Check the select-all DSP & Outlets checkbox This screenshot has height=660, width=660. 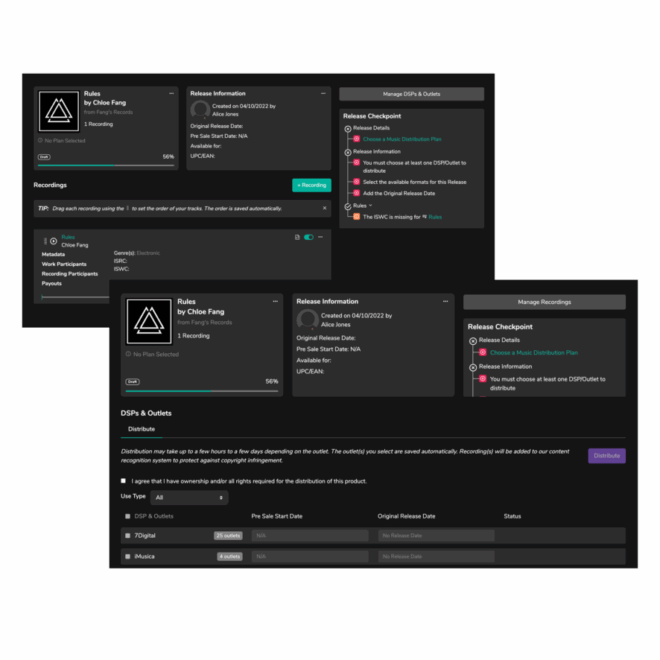coord(128,516)
